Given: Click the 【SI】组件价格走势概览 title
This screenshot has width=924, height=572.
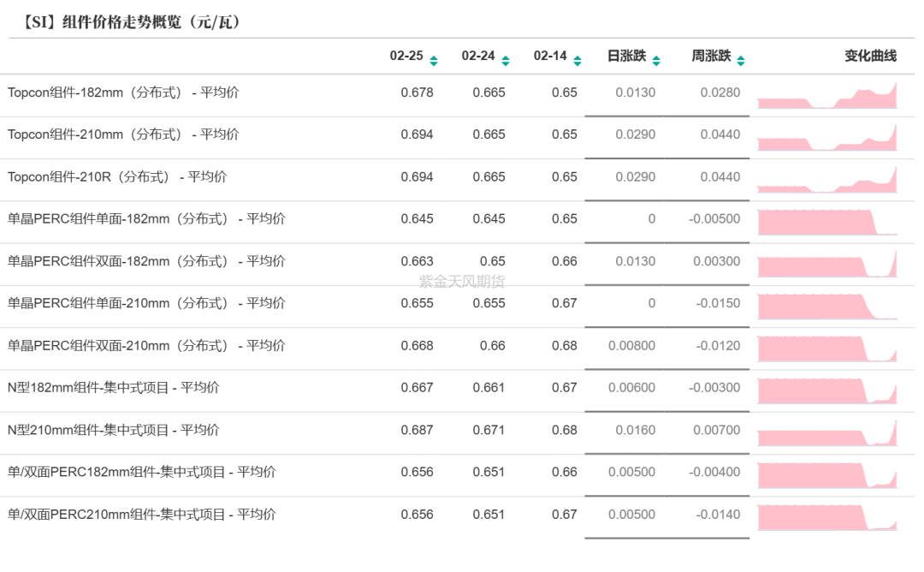Looking at the screenshot, I should (x=129, y=22).
